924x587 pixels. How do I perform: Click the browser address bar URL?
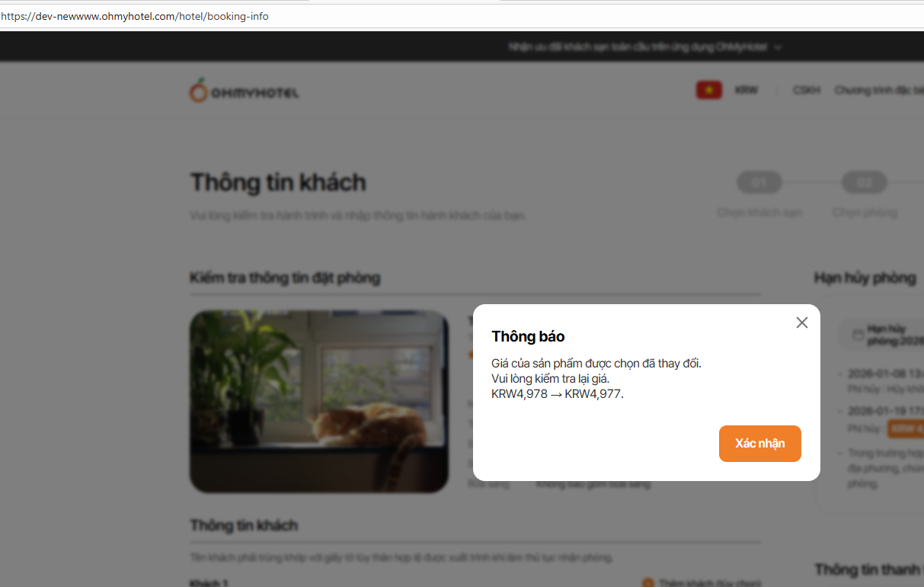[135, 16]
